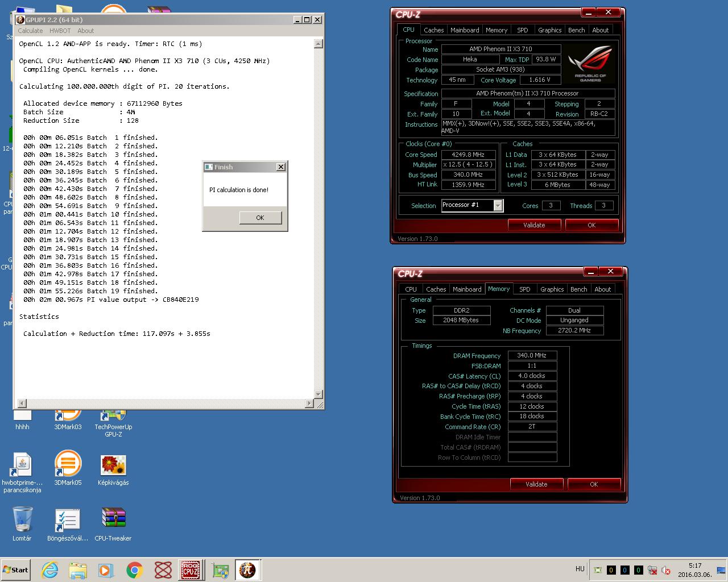Image resolution: width=728 pixels, height=582 pixels.
Task: Click Validate in top CPU-Z window
Action: [x=534, y=225]
